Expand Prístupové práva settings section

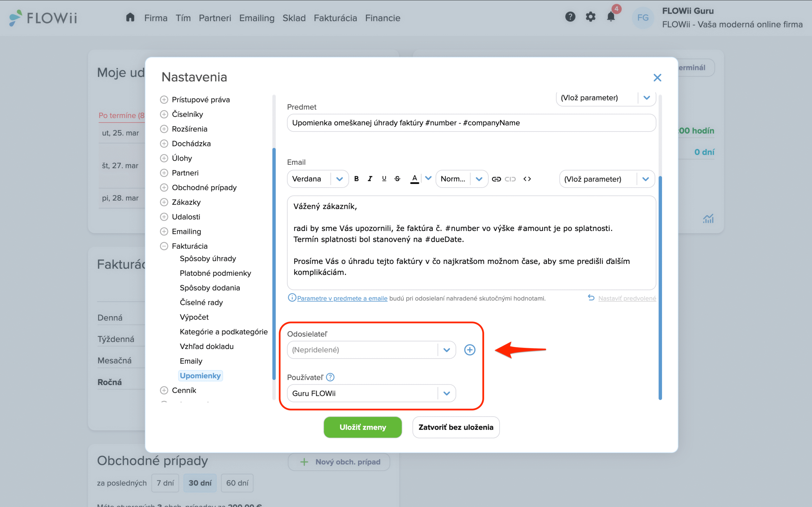coord(164,99)
